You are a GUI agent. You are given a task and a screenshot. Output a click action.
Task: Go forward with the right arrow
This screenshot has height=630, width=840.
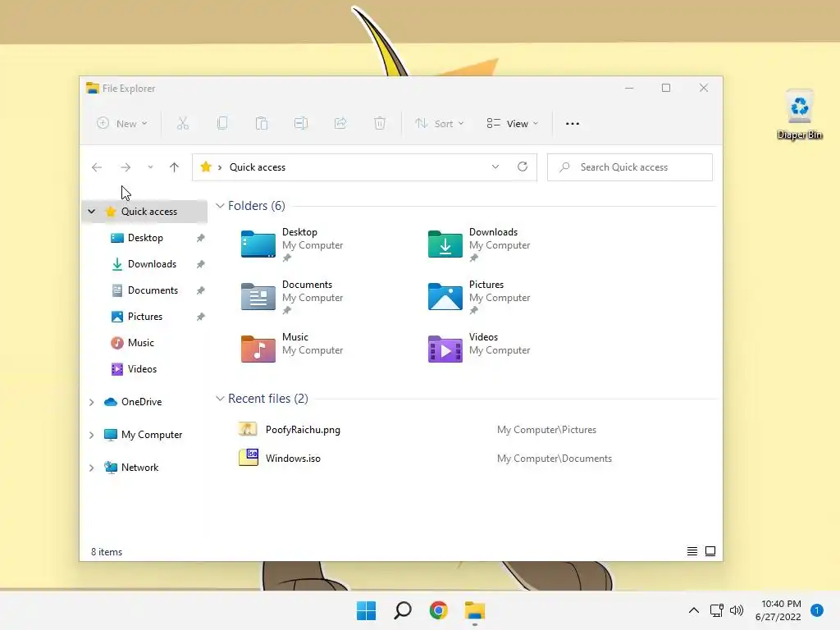click(x=126, y=167)
